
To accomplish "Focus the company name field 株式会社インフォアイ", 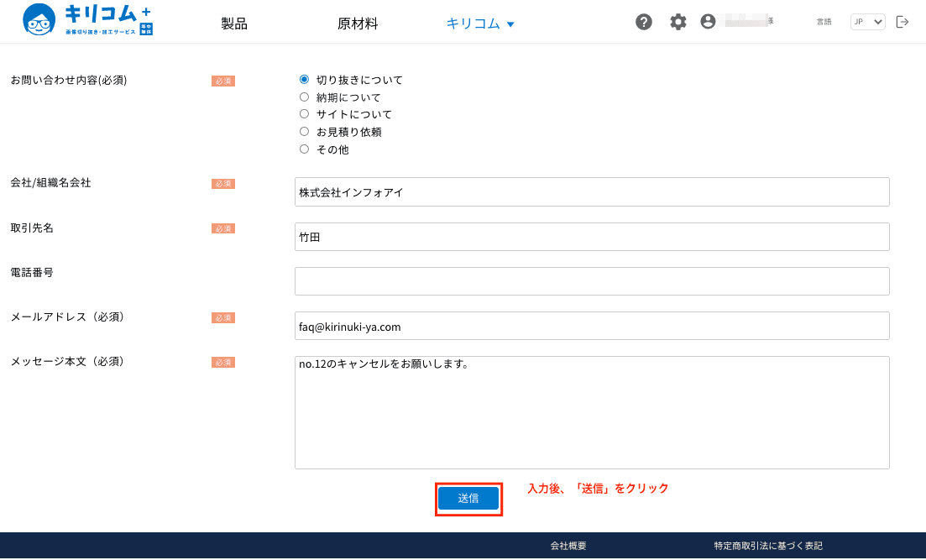I will tap(592, 192).
